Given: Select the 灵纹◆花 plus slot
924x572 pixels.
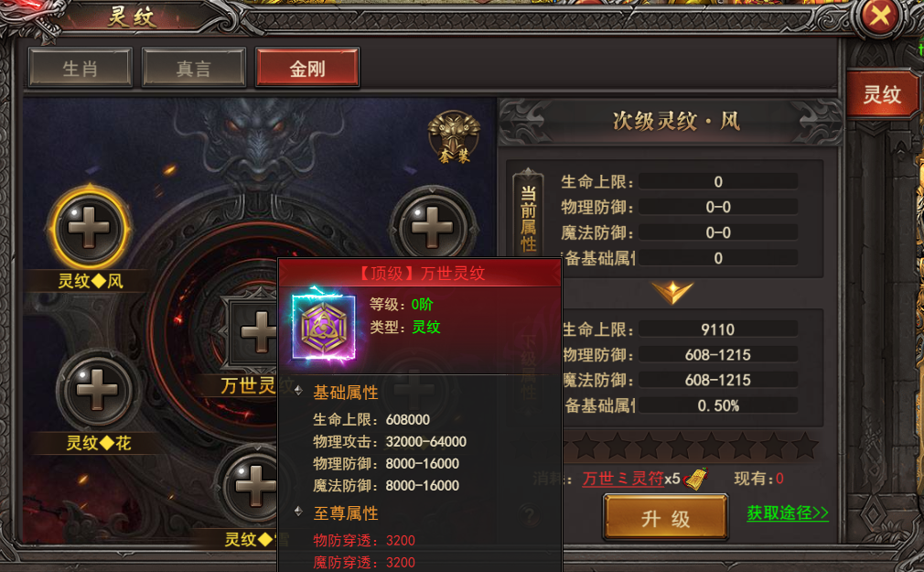Looking at the screenshot, I should [97, 390].
